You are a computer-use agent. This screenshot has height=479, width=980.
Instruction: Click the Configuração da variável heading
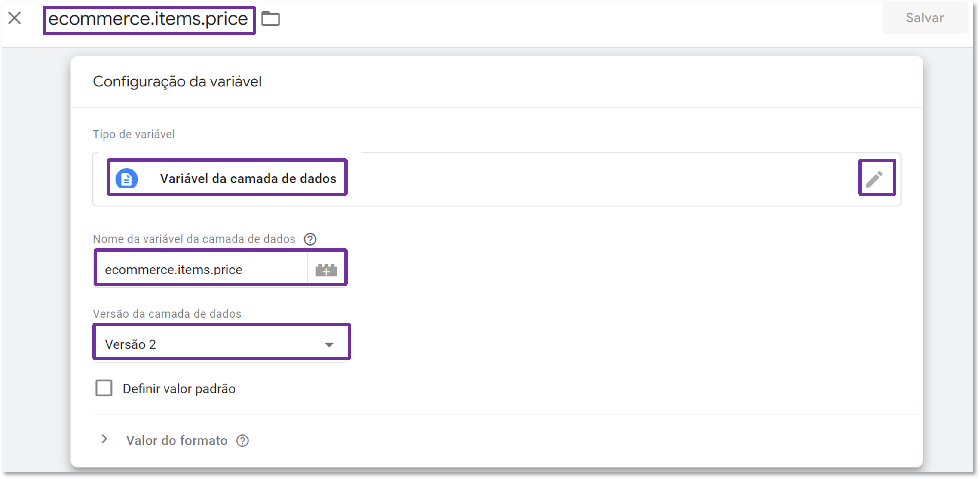click(177, 81)
